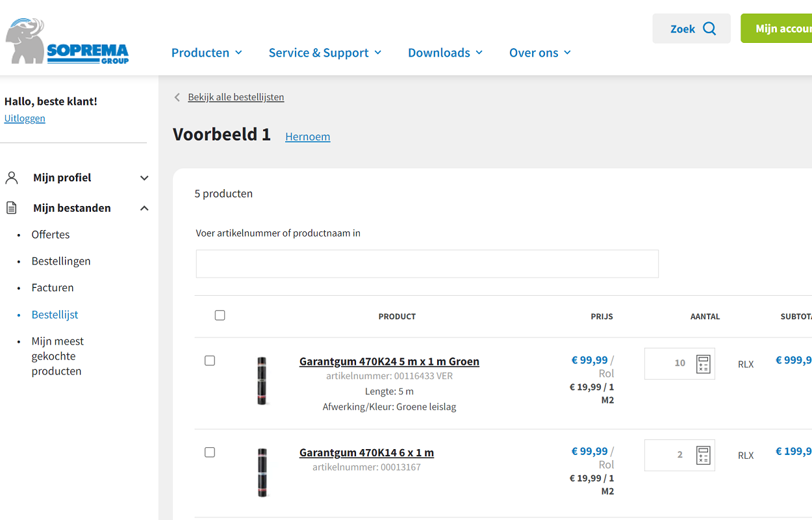Select Bestellijst in sidebar
812x520 pixels.
click(55, 315)
